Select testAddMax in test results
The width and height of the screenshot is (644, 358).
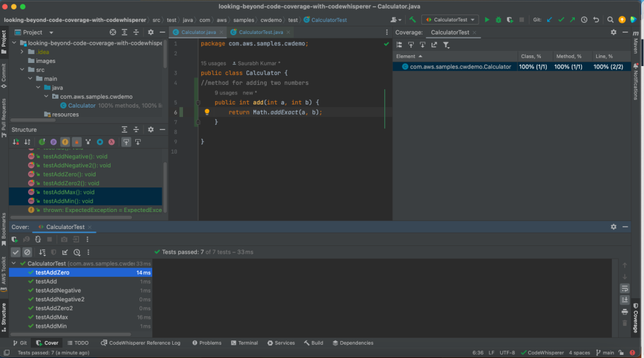[x=80, y=317]
